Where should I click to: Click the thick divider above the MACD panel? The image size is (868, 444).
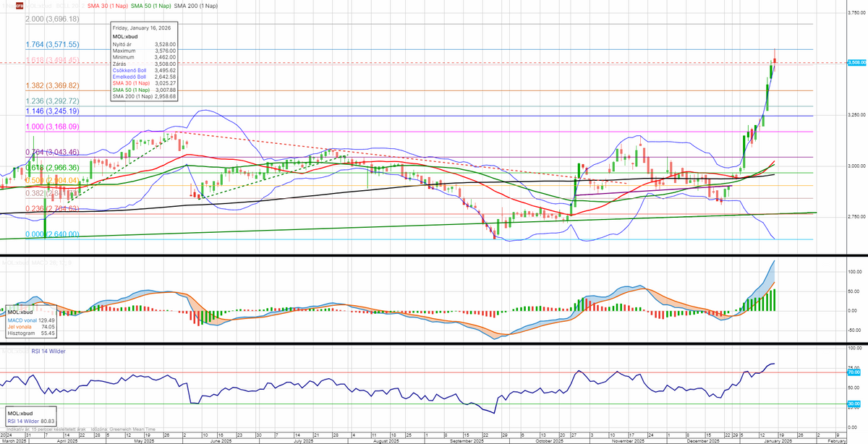pyautogui.click(x=434, y=256)
